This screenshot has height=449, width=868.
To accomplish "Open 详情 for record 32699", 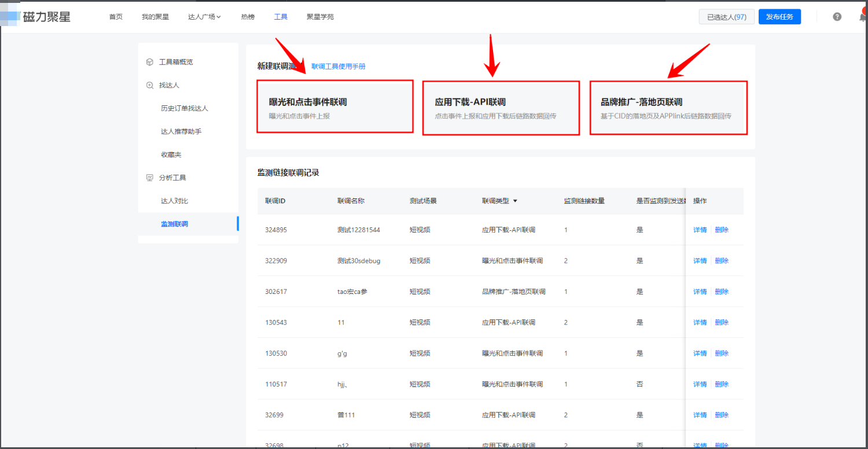I will click(x=700, y=415).
